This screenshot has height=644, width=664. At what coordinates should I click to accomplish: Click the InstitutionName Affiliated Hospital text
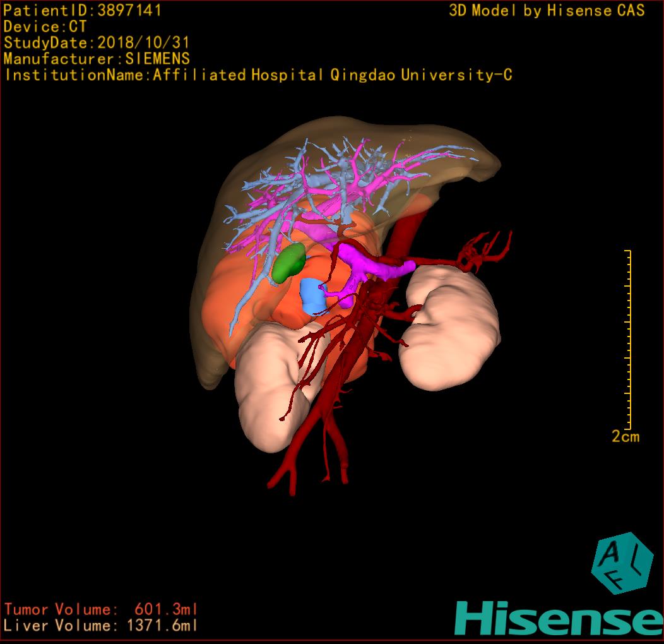[258, 75]
